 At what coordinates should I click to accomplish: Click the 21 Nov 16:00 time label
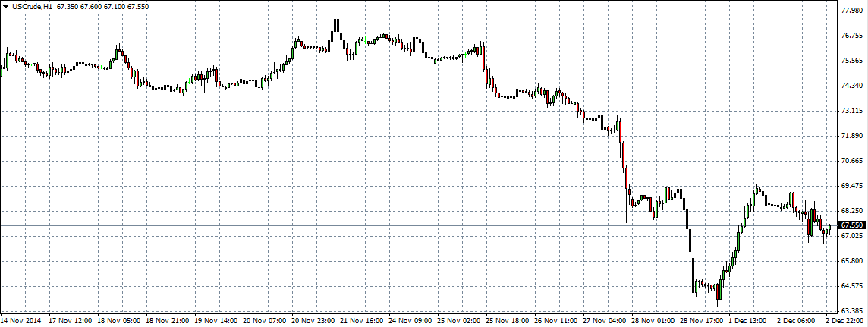[x=361, y=321]
